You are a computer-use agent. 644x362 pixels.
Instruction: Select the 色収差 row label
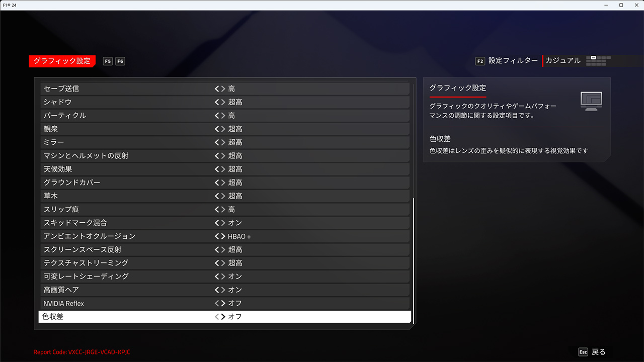click(53, 317)
